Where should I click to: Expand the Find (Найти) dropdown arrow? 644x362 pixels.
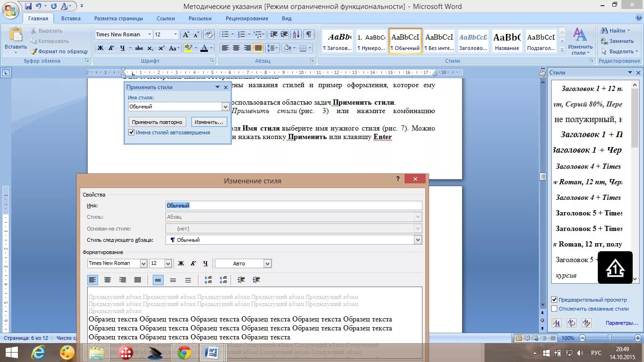pyautogui.click(x=628, y=31)
